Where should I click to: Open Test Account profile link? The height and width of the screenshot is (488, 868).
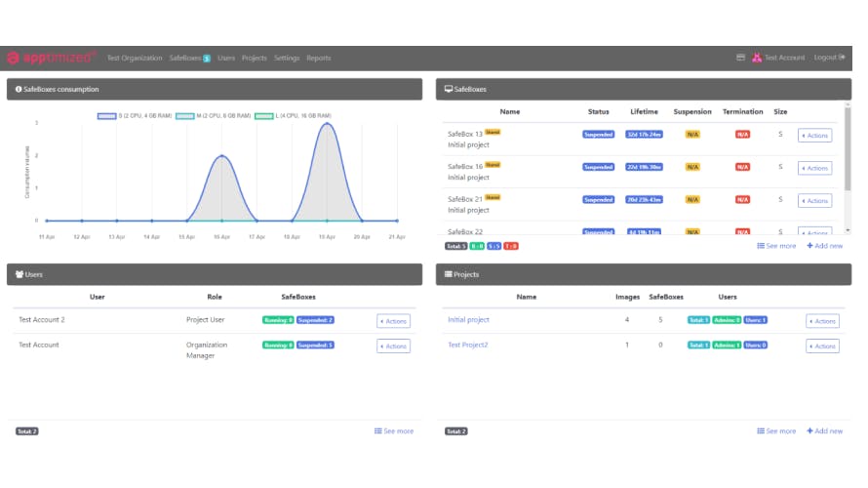784,58
